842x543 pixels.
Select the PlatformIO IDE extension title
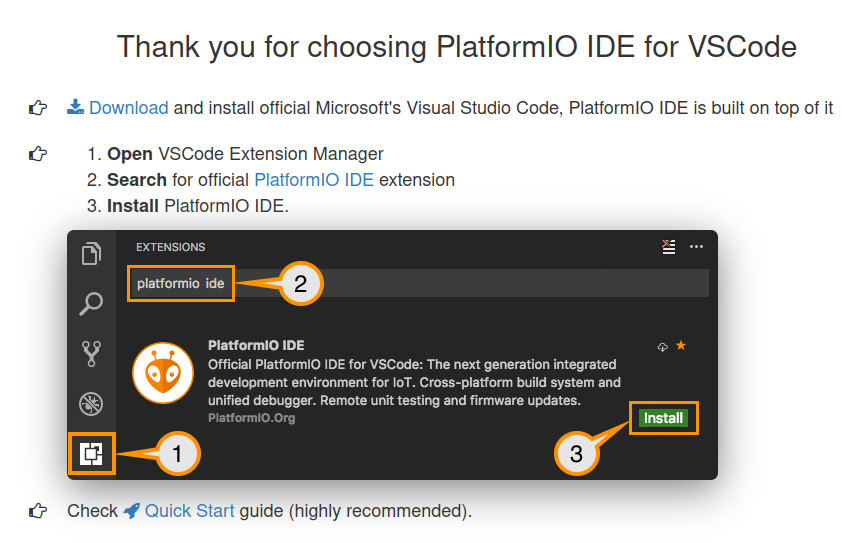tap(256, 345)
